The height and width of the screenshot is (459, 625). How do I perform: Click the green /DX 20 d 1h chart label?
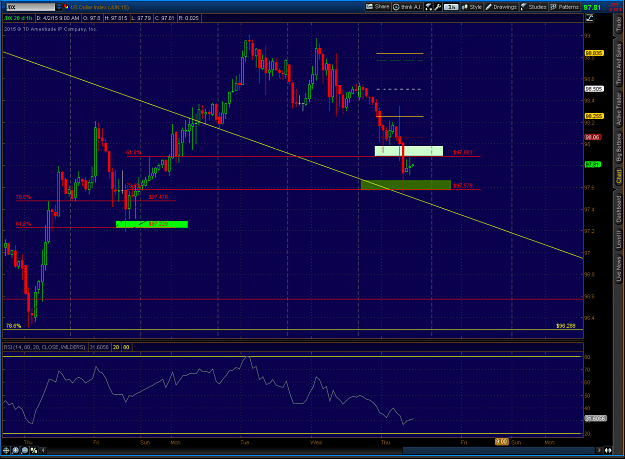[x=18, y=18]
